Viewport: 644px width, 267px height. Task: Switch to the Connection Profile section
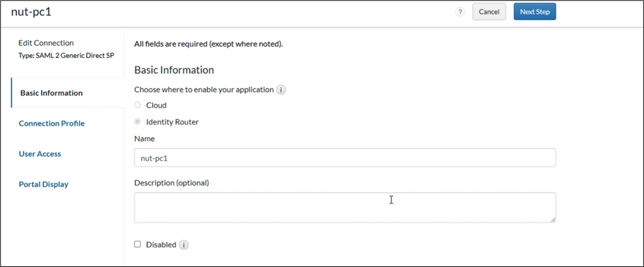click(51, 123)
